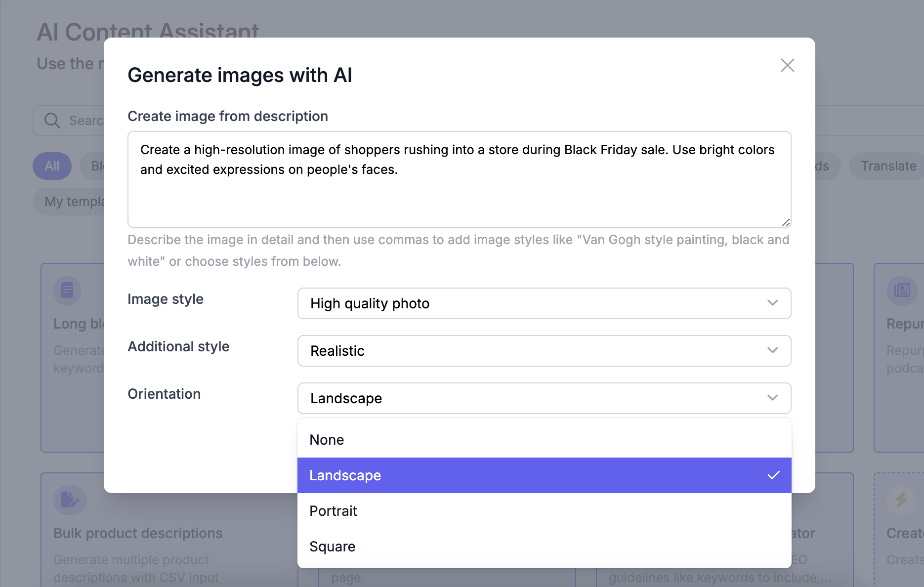Screen dimensions: 924x587
Task: Choose Portrait orientation option
Action: (544, 511)
